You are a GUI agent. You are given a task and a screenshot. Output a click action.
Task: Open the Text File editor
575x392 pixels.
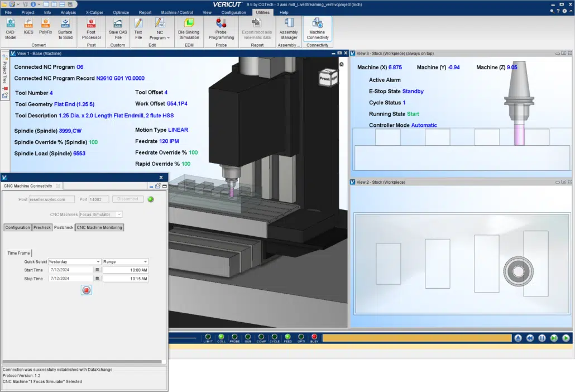pos(138,28)
